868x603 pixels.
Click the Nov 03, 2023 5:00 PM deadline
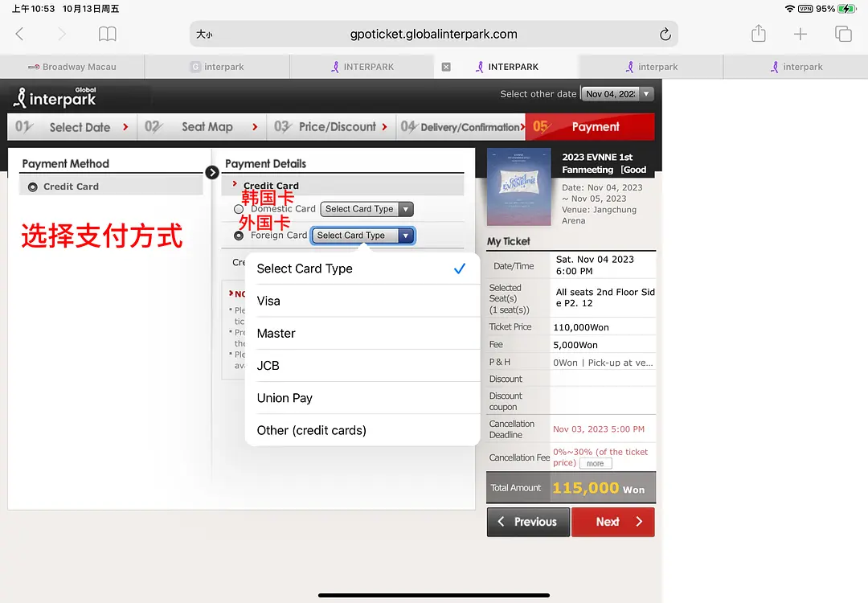(599, 429)
